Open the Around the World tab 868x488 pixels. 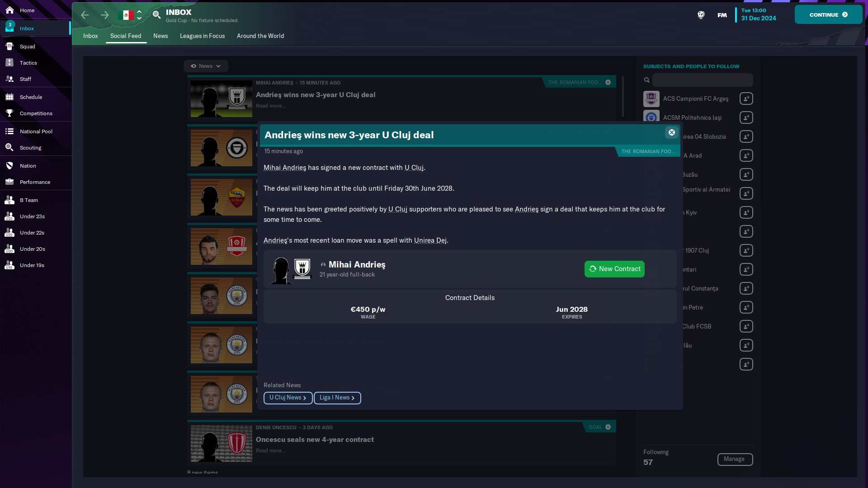pyautogui.click(x=260, y=36)
